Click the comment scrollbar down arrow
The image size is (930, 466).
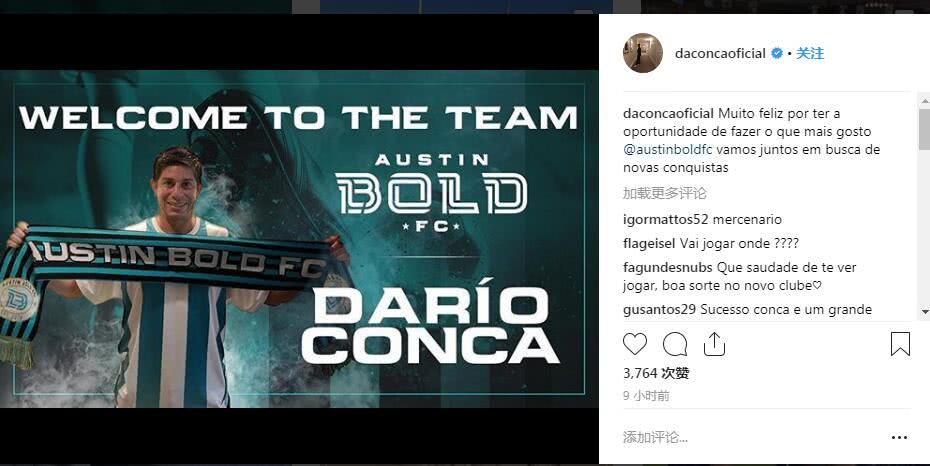(924, 311)
